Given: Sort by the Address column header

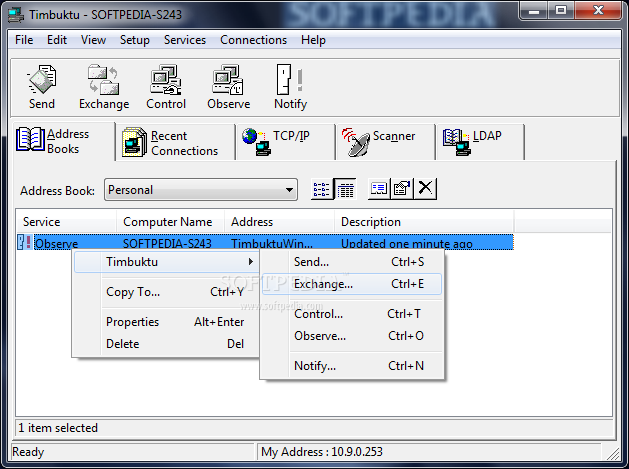Looking at the screenshot, I should pyautogui.click(x=279, y=222).
